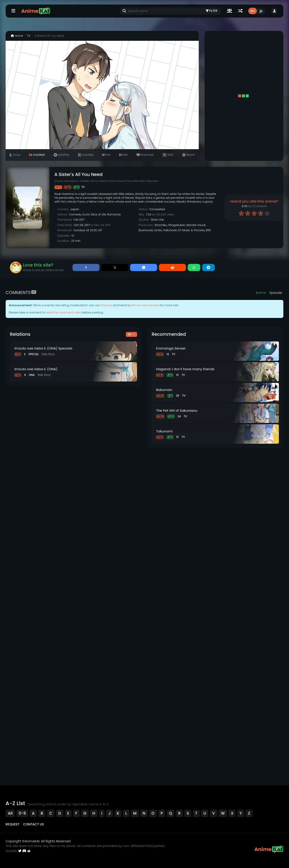The width and height of the screenshot is (289, 868).
Task: Focus the Search anime input field
Action: pyautogui.click(x=165, y=11)
